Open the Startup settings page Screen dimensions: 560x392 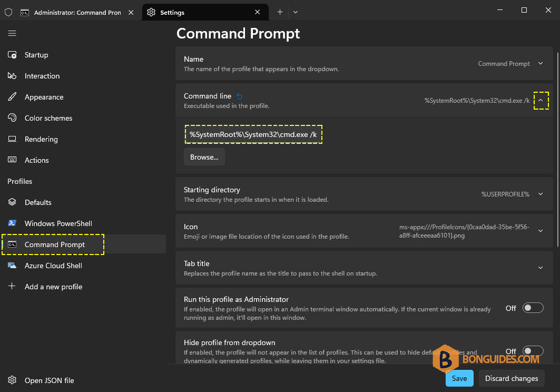(x=84, y=55)
